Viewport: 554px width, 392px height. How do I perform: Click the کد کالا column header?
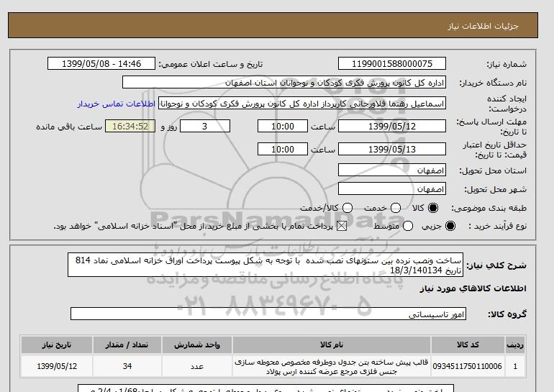[x=468, y=345]
